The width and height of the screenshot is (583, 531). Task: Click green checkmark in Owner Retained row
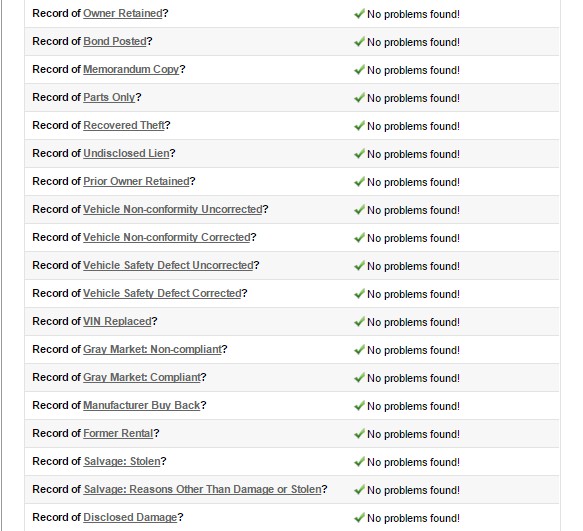[x=359, y=14]
